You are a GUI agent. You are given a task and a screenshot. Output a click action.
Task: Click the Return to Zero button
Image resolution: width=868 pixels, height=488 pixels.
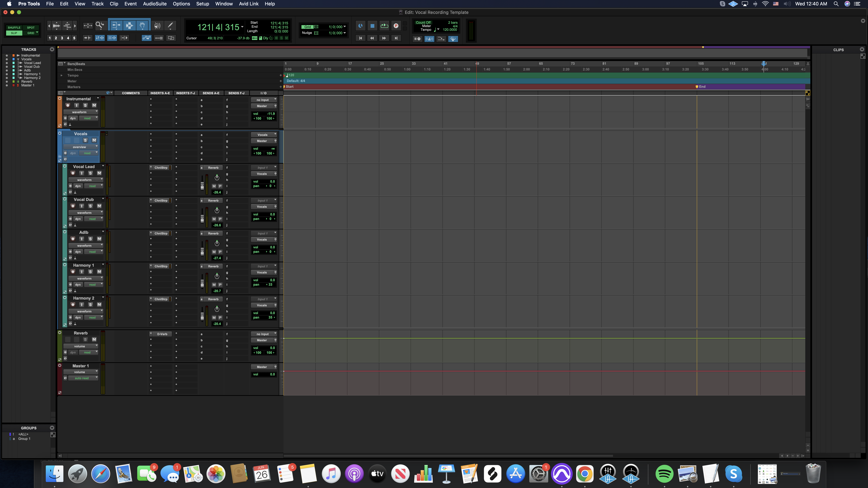point(360,38)
